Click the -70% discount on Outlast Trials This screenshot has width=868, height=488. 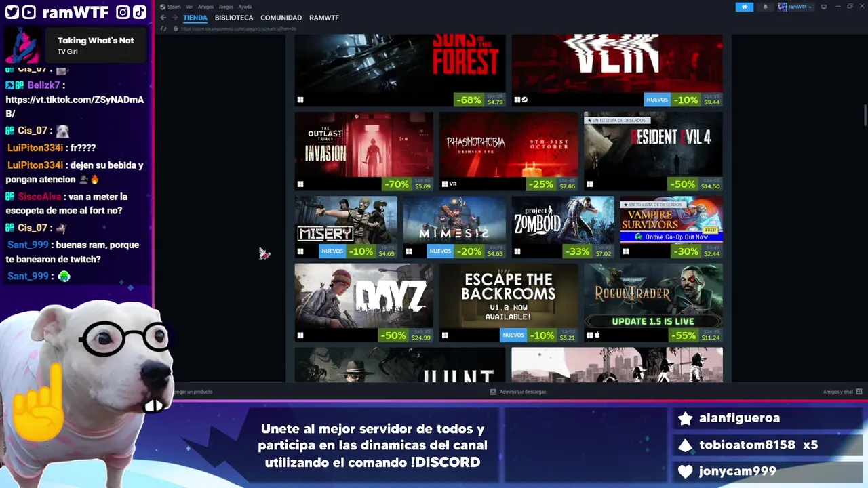coord(396,184)
